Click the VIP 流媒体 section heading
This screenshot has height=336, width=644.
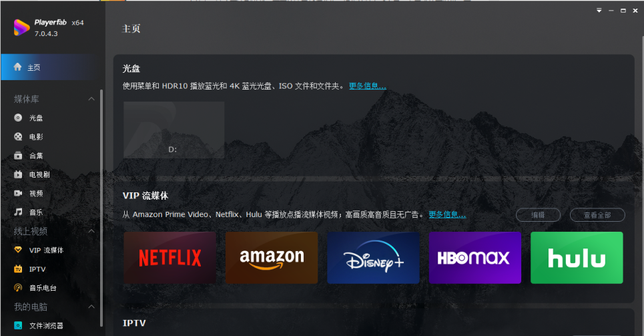[145, 196]
